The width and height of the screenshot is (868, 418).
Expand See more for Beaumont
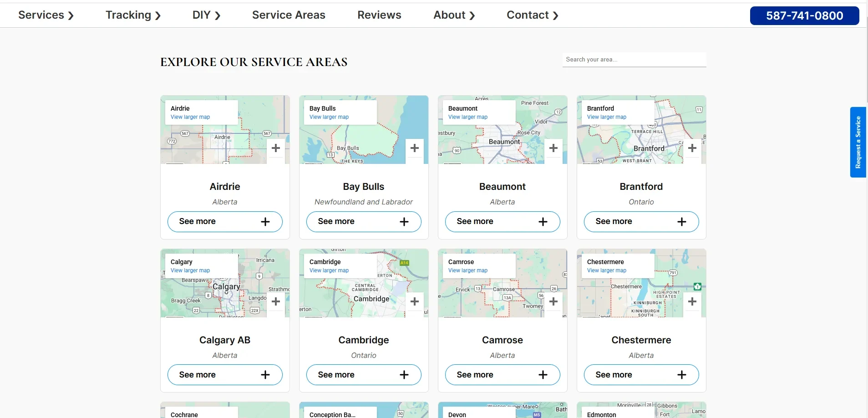click(503, 222)
